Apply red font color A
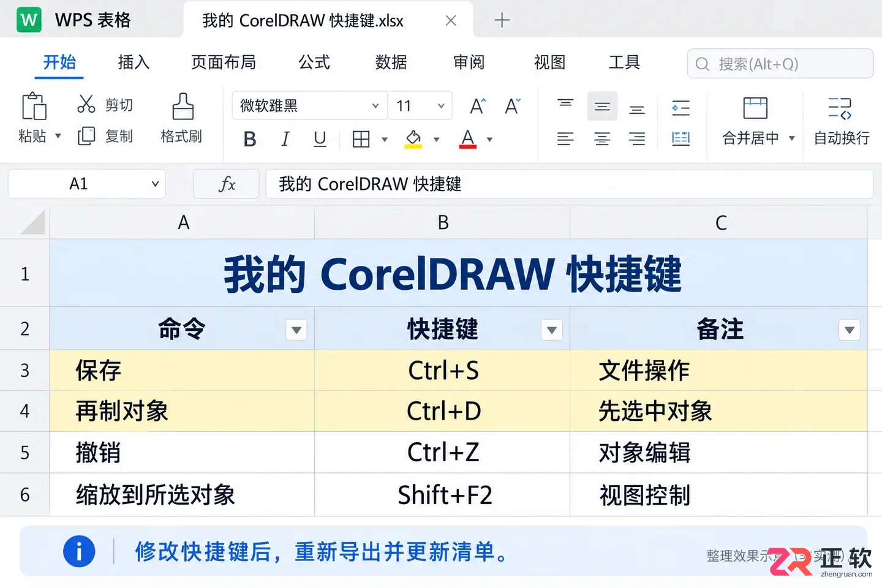This screenshot has height=588, width=882. (x=468, y=140)
